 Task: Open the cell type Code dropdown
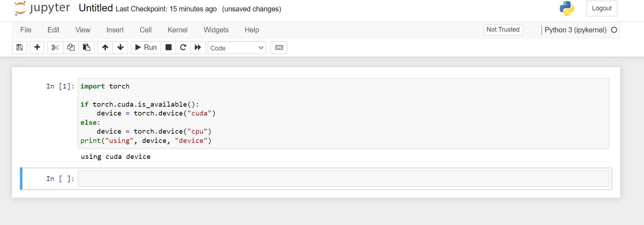237,48
